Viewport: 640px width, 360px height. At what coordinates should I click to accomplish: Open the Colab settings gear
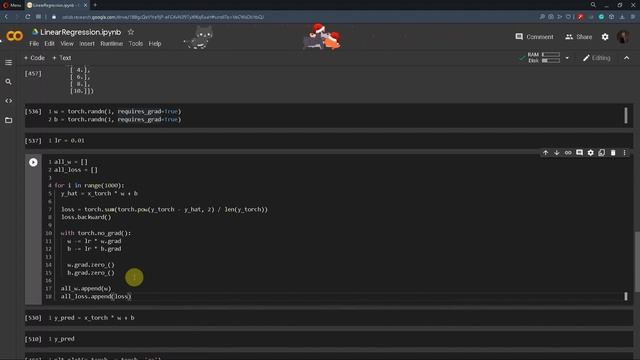[x=605, y=37]
